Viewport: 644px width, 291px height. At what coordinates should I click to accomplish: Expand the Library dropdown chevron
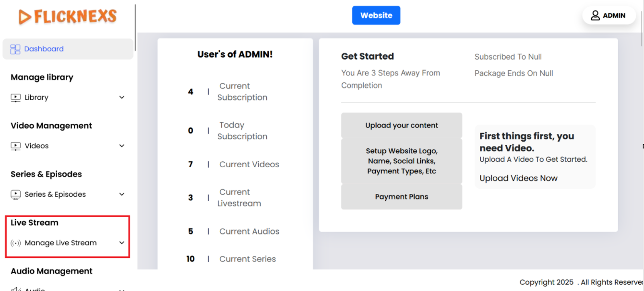122,97
